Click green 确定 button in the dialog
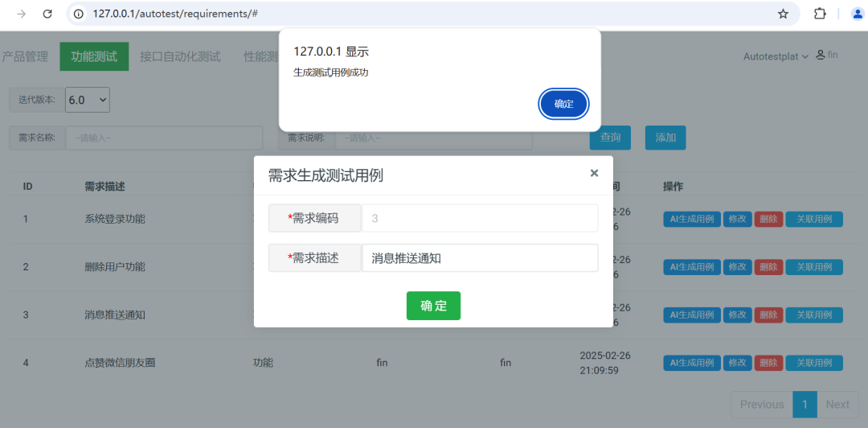Image resolution: width=868 pixels, height=428 pixels. click(x=433, y=306)
